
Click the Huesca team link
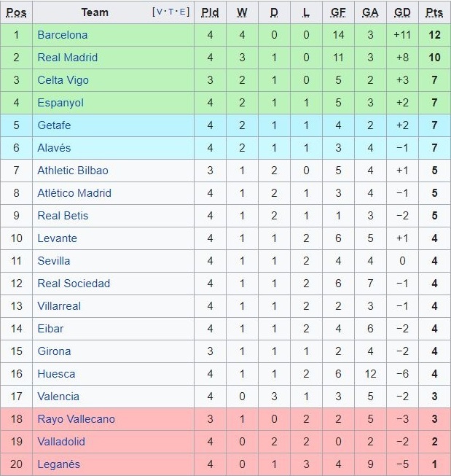[56, 374]
